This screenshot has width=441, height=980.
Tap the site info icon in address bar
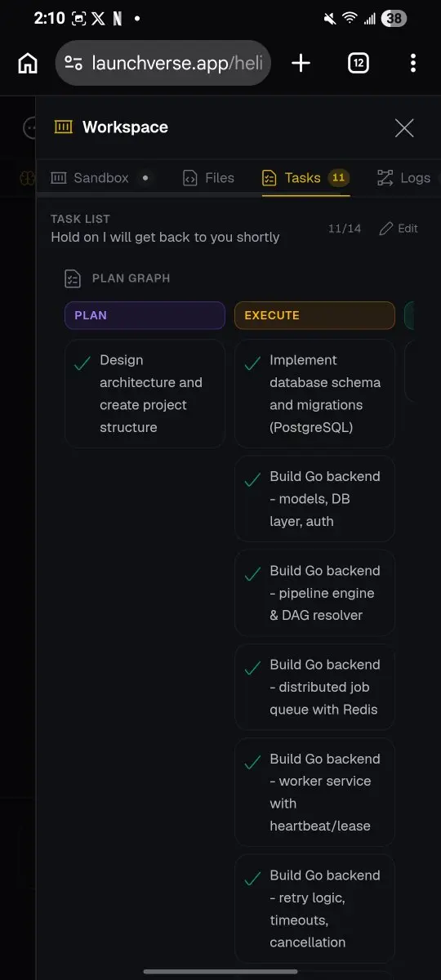tap(73, 63)
